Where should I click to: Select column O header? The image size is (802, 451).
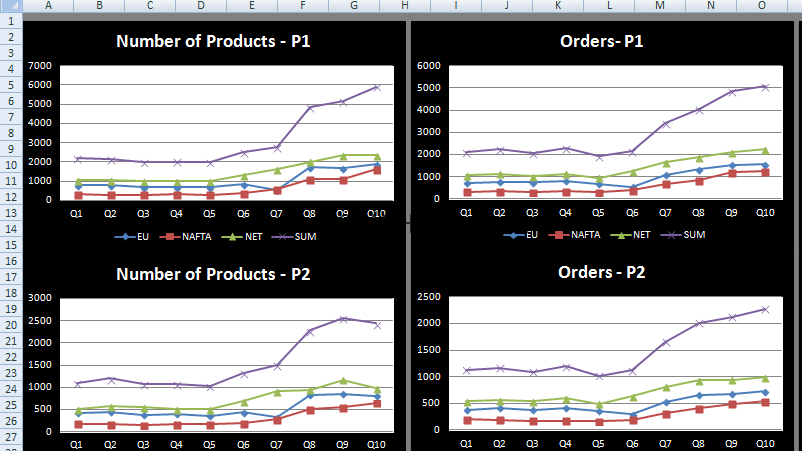coord(762,6)
